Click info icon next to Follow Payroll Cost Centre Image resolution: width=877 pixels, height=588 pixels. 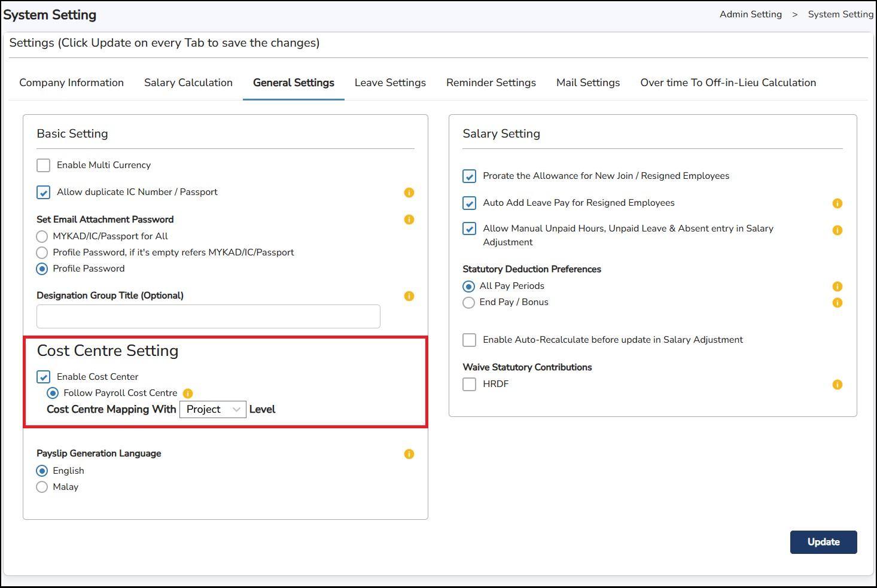[x=188, y=394]
